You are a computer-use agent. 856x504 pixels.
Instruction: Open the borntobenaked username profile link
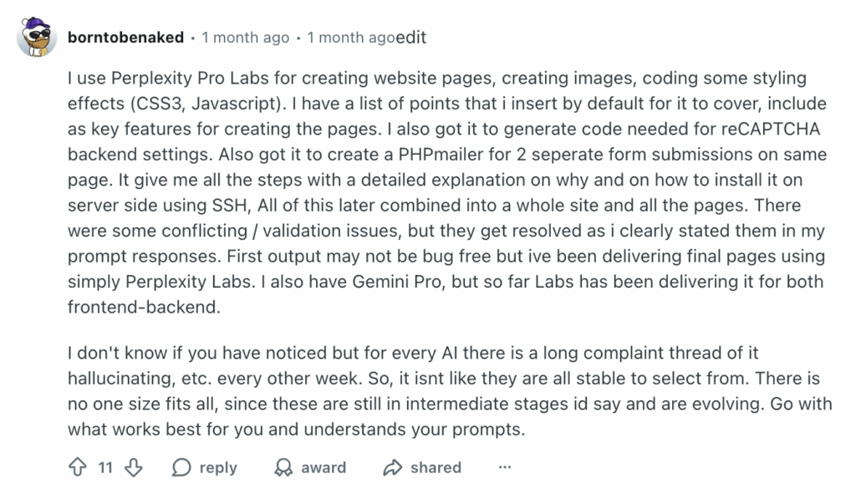point(125,38)
